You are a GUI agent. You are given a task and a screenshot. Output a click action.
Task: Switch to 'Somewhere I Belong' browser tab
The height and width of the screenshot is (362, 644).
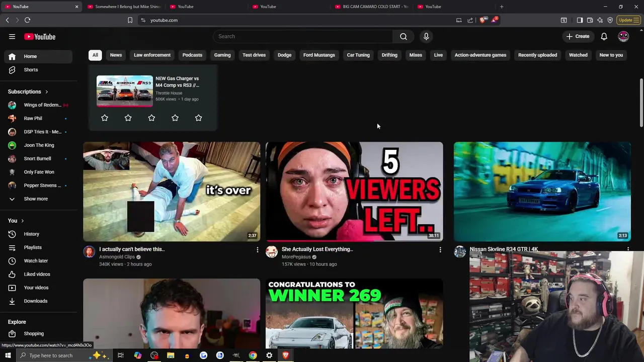124,7
